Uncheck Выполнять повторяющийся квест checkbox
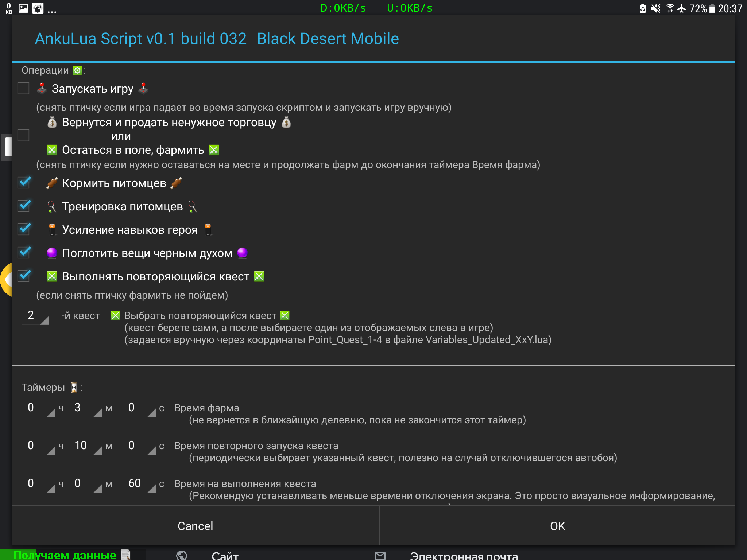This screenshot has width=747, height=560. pyautogui.click(x=24, y=276)
